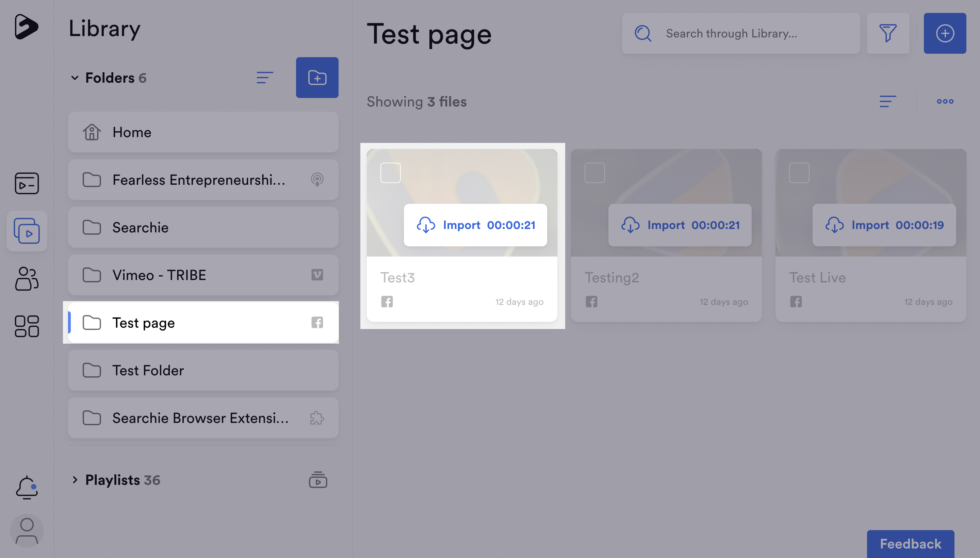Click the Test3 file title
This screenshot has width=980, height=558.
[x=397, y=277]
